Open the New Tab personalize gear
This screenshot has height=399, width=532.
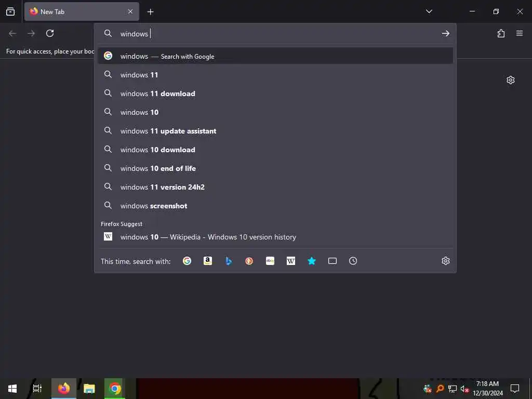[511, 79]
